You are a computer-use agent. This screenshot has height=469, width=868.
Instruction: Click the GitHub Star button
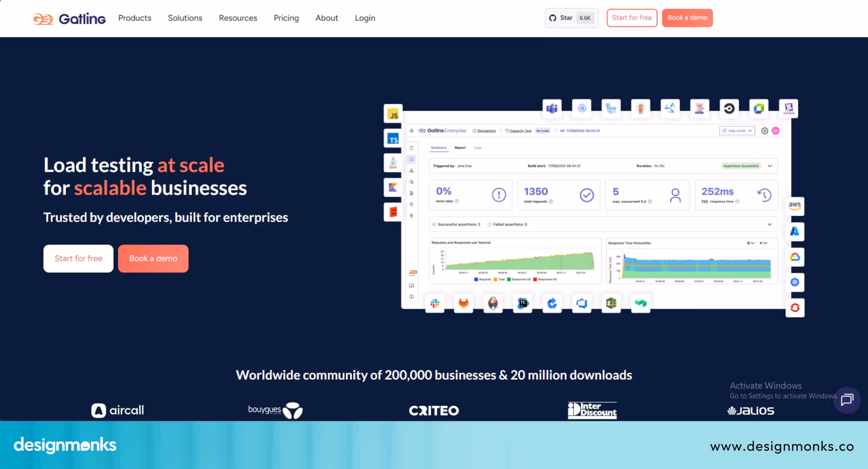click(571, 18)
